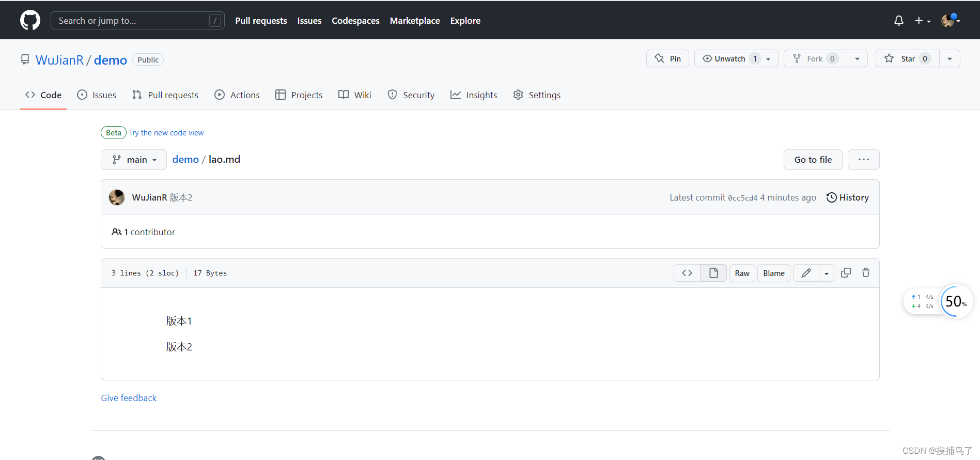Open the Projects tab
Image resolution: width=980 pixels, height=460 pixels.
click(299, 95)
